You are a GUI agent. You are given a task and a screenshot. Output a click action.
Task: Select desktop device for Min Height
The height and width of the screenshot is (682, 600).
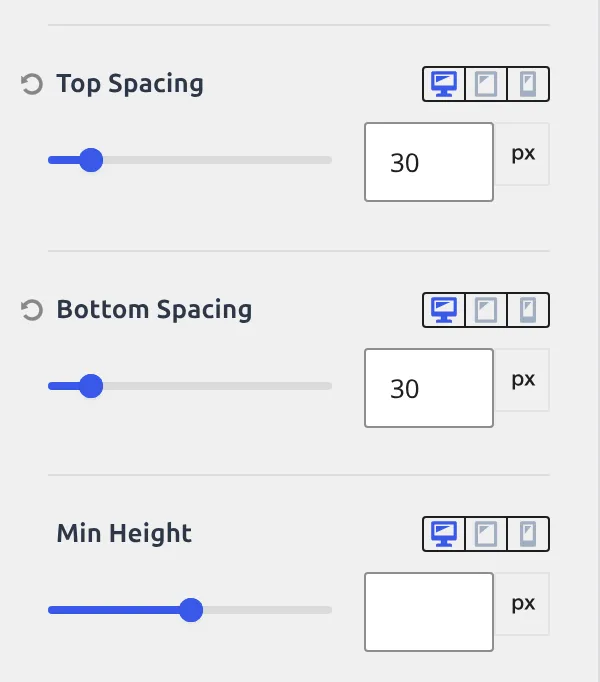(x=444, y=534)
